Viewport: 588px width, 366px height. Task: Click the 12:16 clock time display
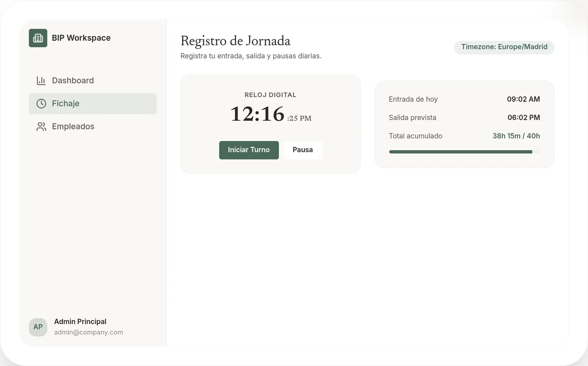(257, 114)
